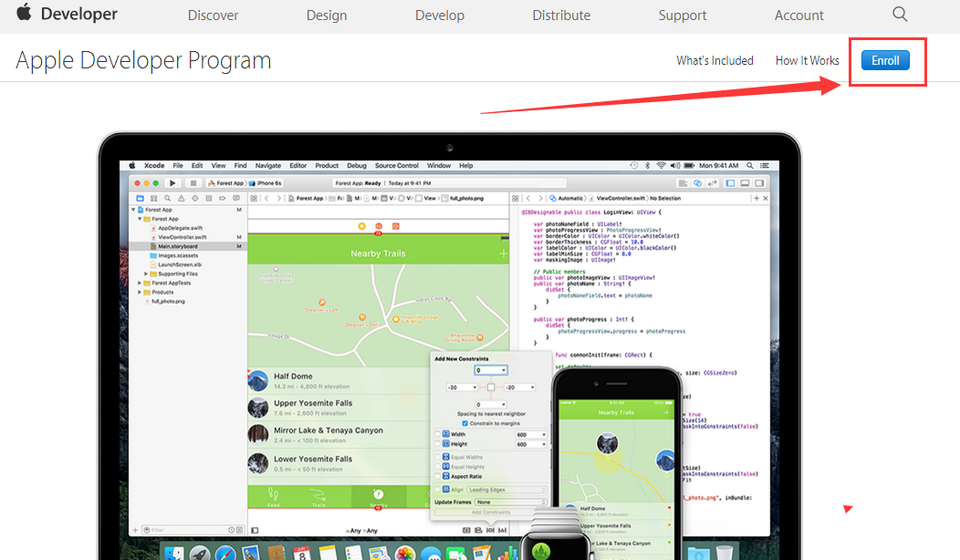
Task: Open the Source Control menu in Xcode
Action: [x=397, y=165]
